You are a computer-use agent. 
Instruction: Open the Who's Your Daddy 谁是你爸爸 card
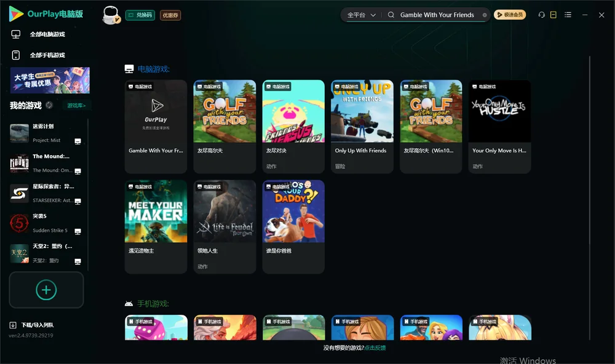[x=293, y=227]
